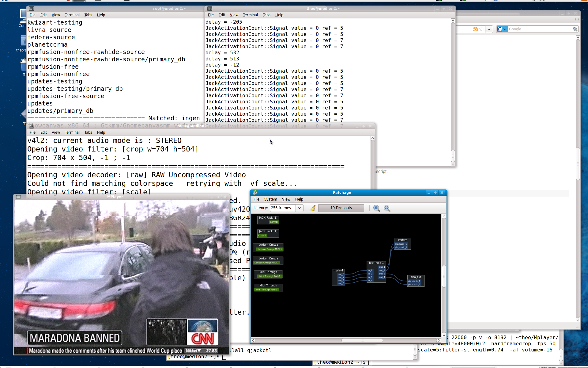
Task: Click the out_0 port on mplay1
Action: [x=341, y=274]
